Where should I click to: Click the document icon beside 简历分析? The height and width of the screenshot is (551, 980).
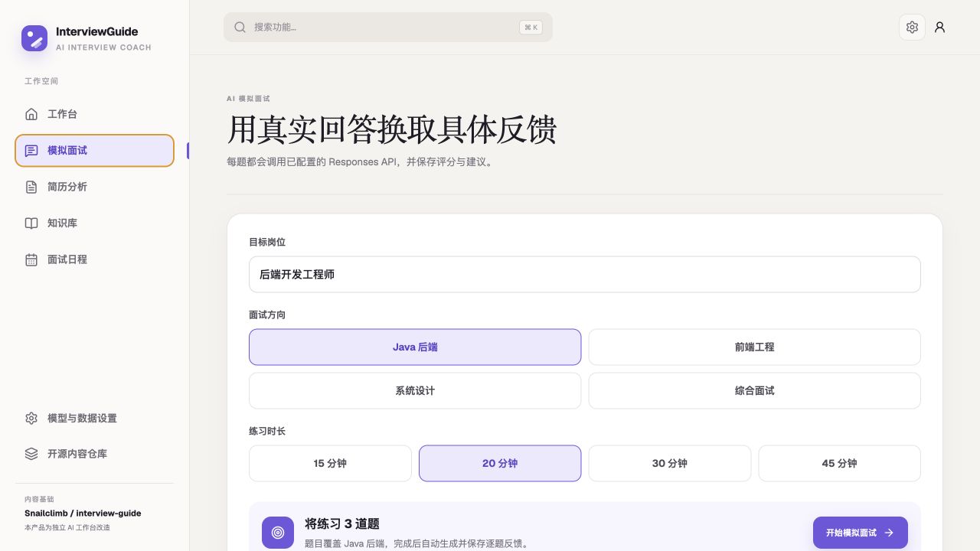[31, 187]
